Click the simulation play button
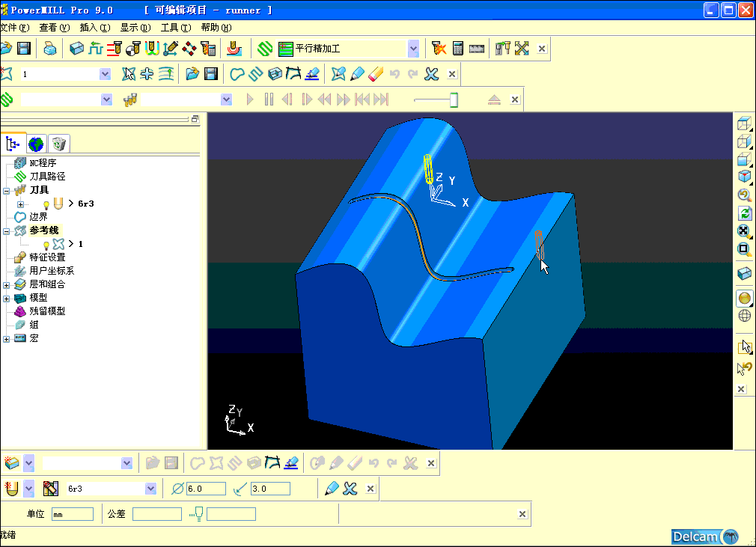 coord(250,100)
